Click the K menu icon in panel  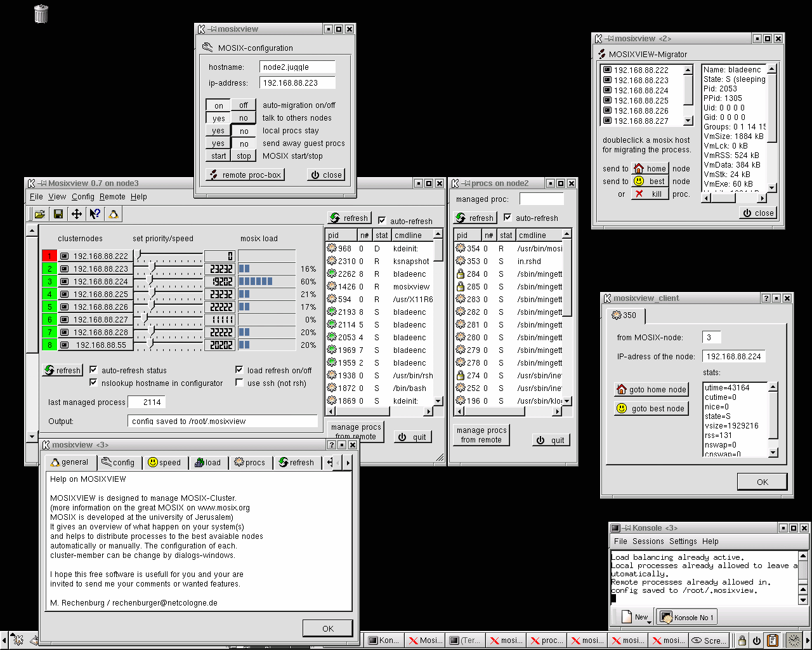(x=18, y=640)
